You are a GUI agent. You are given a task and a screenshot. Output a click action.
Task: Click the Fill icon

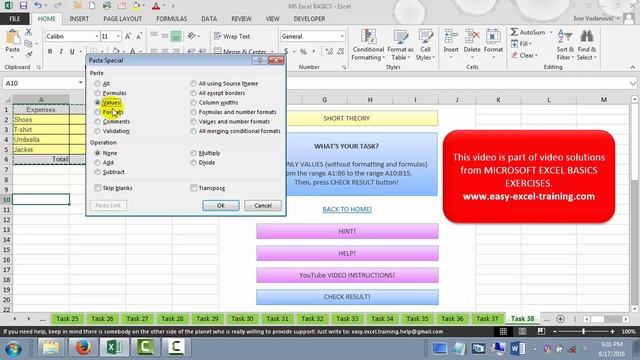pos(514,44)
